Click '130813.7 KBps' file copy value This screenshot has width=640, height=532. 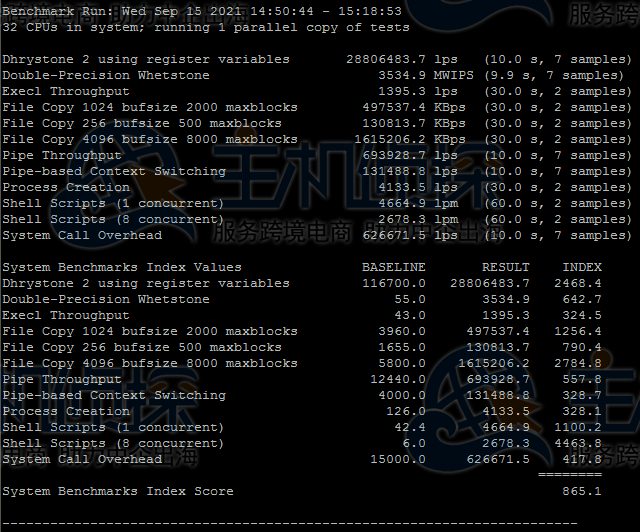click(414, 123)
